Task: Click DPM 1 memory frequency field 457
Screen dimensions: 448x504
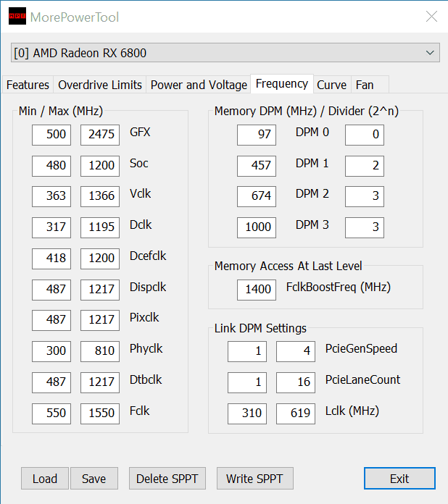Action: (257, 166)
